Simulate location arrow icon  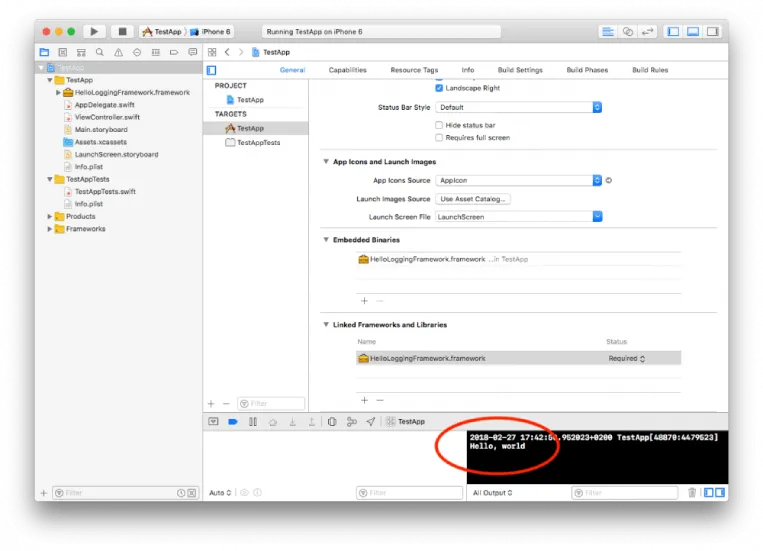(x=371, y=422)
